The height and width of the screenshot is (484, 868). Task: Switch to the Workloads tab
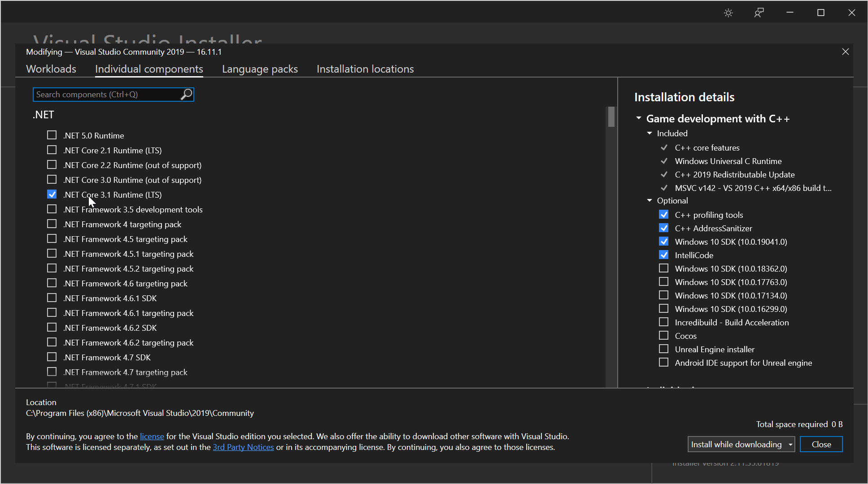pos(51,69)
